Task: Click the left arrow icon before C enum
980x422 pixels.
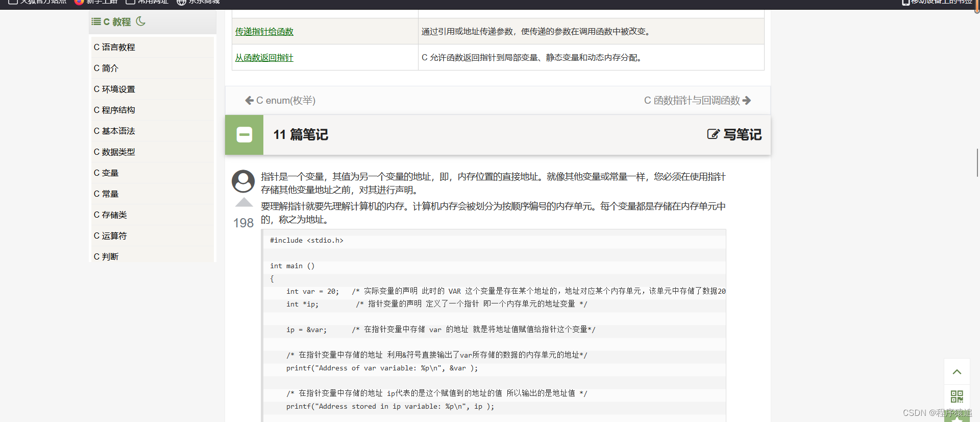Action: tap(250, 101)
